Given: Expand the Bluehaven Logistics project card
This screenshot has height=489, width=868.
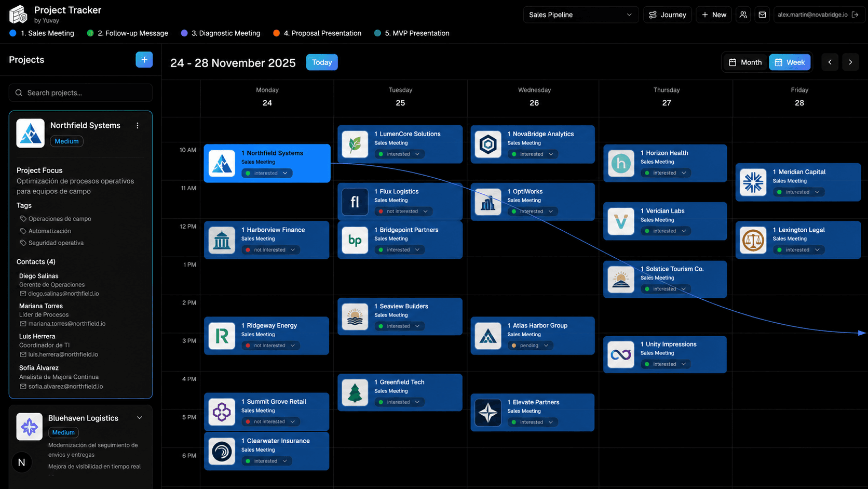Looking at the screenshot, I should (139, 418).
